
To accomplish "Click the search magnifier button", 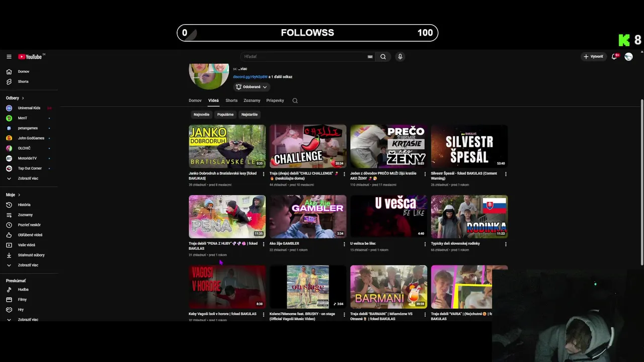I will coord(383,57).
